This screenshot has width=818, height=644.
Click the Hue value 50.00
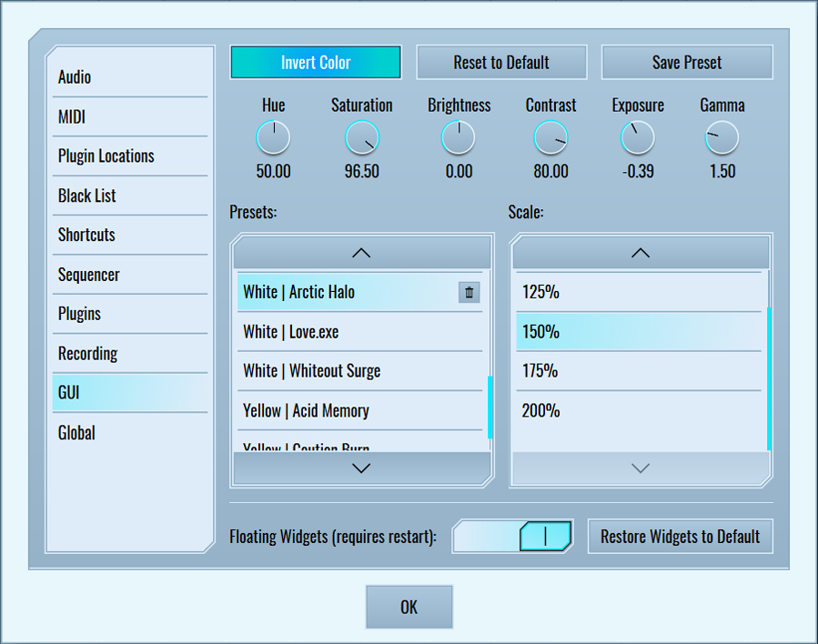click(x=273, y=171)
